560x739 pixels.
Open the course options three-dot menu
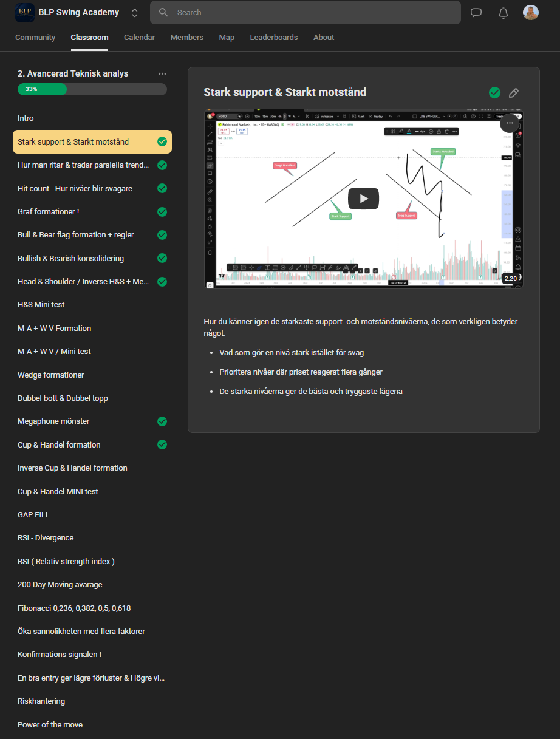pyautogui.click(x=162, y=73)
